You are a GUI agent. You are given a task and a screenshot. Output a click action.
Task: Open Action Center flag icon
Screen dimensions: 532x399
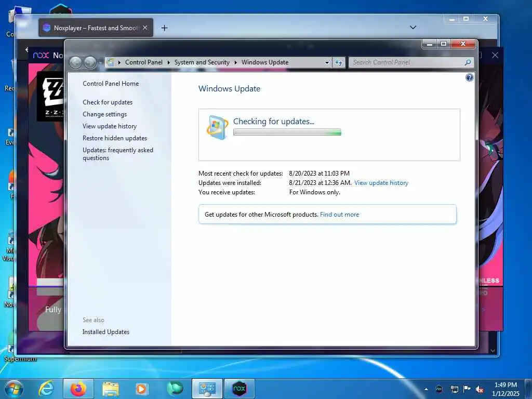click(467, 389)
